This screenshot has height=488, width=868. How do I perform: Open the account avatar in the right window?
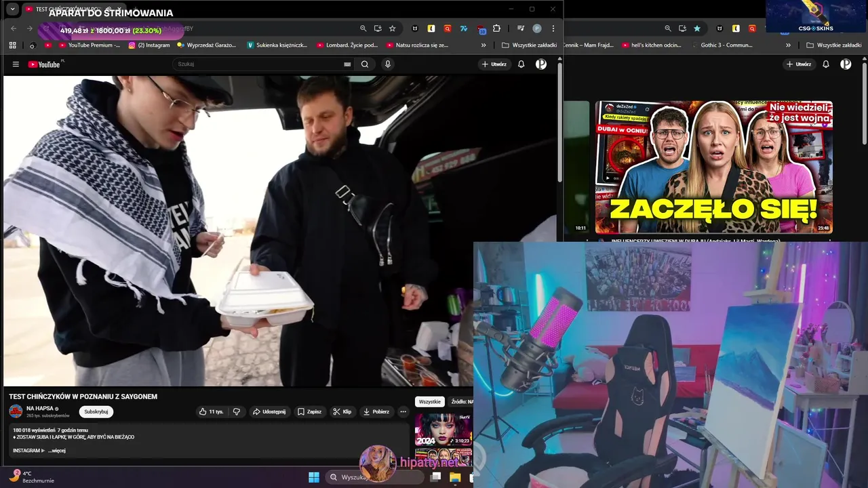[x=846, y=64]
